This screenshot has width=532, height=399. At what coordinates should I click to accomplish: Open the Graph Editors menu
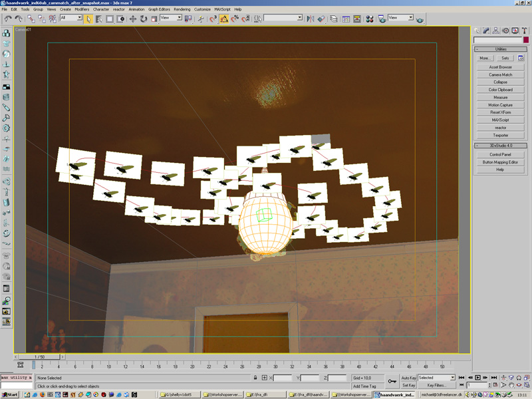tap(159, 9)
